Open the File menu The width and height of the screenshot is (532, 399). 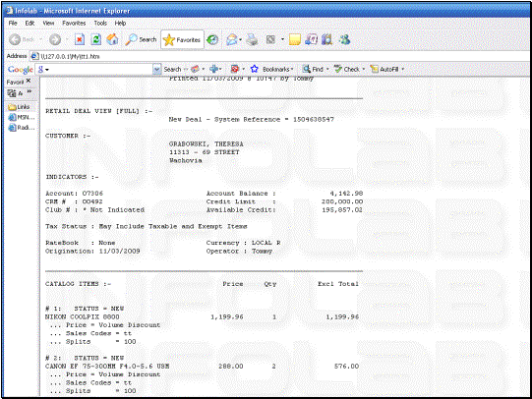coord(13,23)
